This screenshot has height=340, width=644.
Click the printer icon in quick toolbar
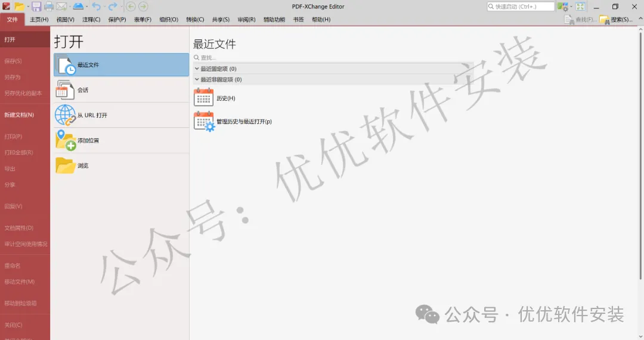(x=49, y=6)
